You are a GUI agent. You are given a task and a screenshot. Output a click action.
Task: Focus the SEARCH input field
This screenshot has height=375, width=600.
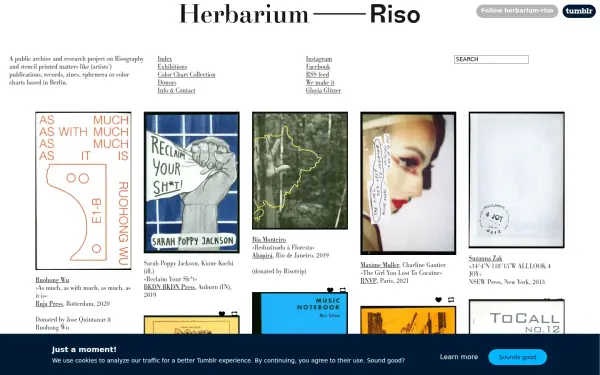tap(491, 59)
